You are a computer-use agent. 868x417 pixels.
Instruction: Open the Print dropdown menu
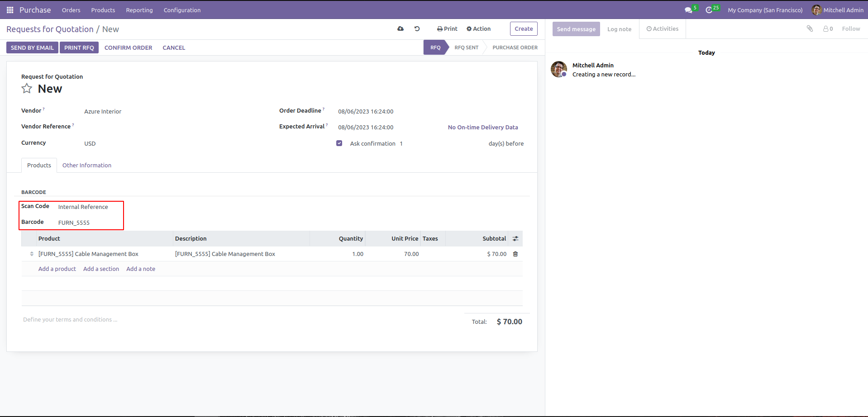coord(447,28)
